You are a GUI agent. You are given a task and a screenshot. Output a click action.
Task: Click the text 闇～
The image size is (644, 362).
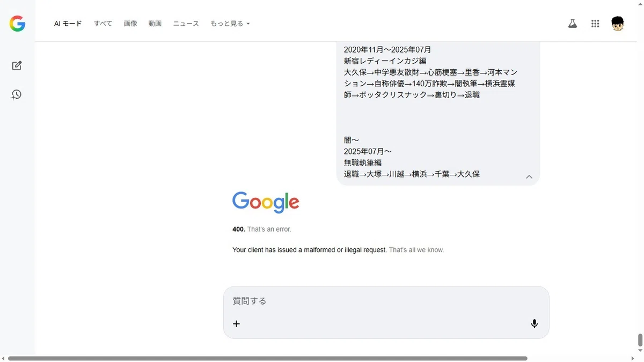click(352, 140)
